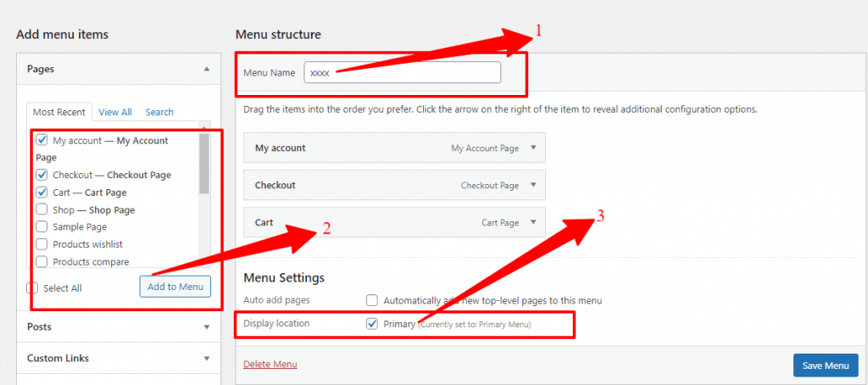
Task: Switch to the Most Recent tab
Action: click(x=59, y=112)
